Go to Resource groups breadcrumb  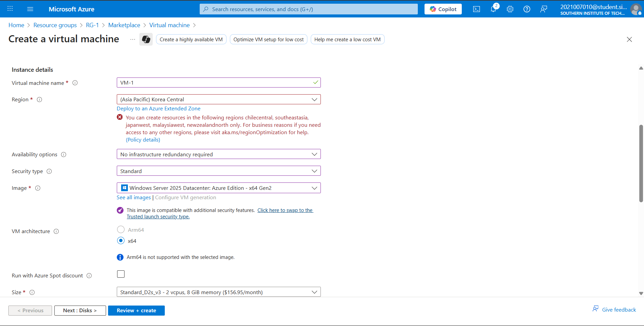(55, 25)
